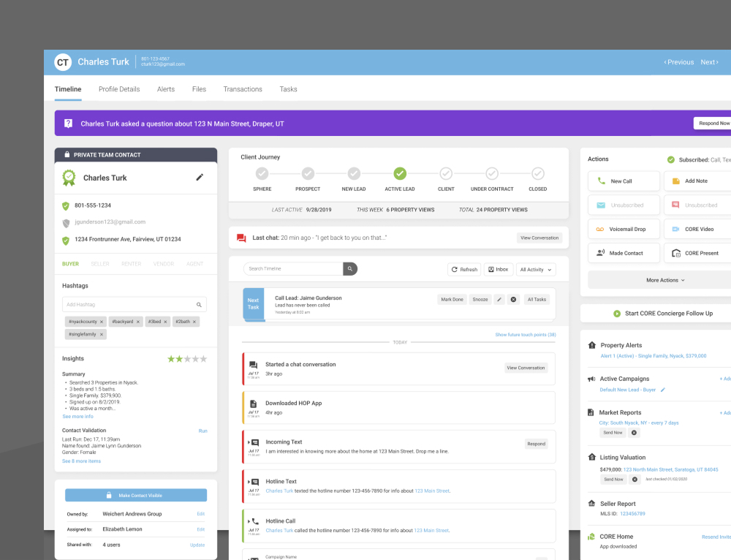Viewport: 731px width, 560px height.
Task: Expand the Incoming Text timeline entry
Action: coord(249,442)
